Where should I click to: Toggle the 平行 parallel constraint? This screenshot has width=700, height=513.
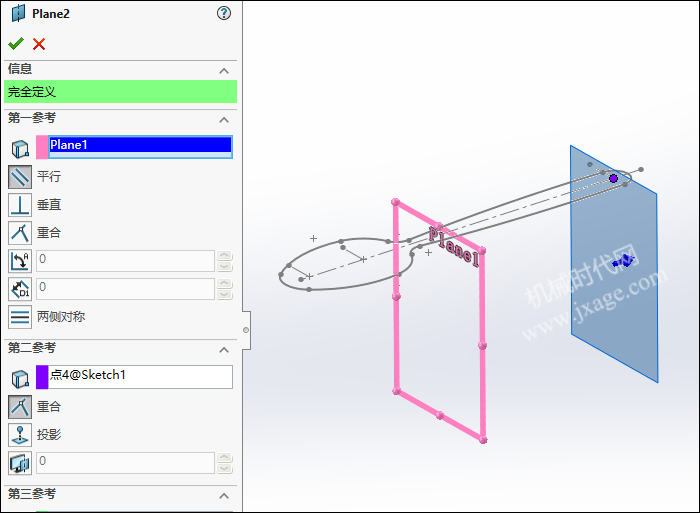tap(20, 177)
